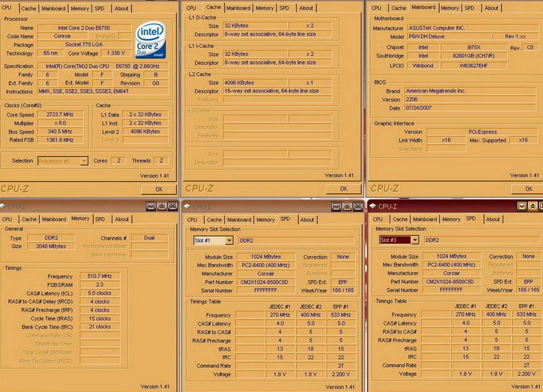Screen dimensions: 543x392
Task: Minimize the Slot #1 SPD window
Action: pyautogui.click(x=336, y=207)
